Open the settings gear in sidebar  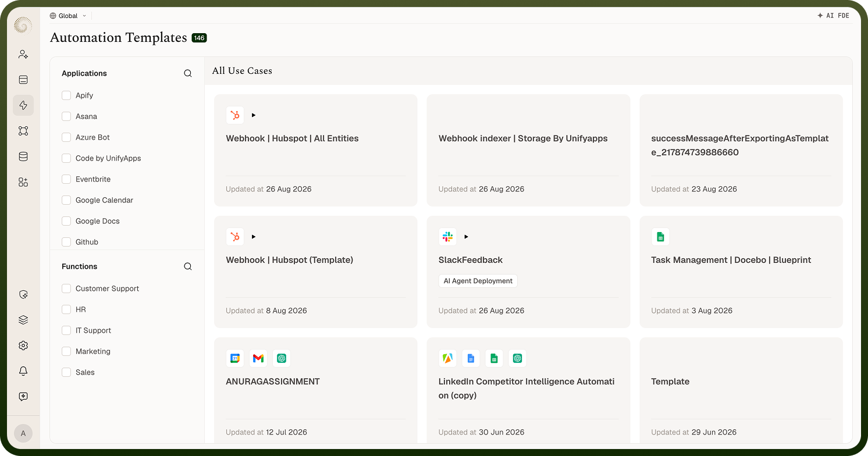point(23,345)
